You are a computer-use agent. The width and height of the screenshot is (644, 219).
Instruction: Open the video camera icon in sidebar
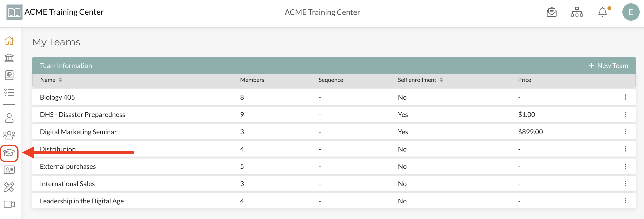click(9, 205)
